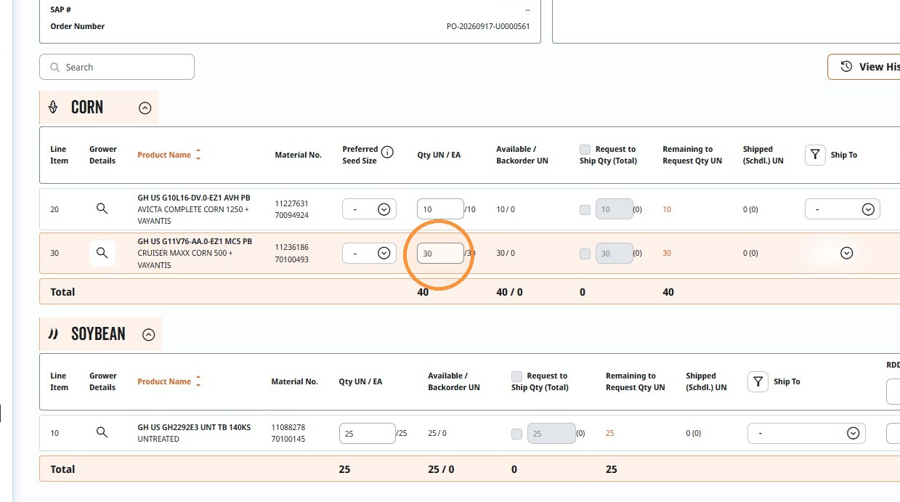Open grower details magnifier for line 30
This screenshot has width=900, height=502.
click(x=102, y=253)
